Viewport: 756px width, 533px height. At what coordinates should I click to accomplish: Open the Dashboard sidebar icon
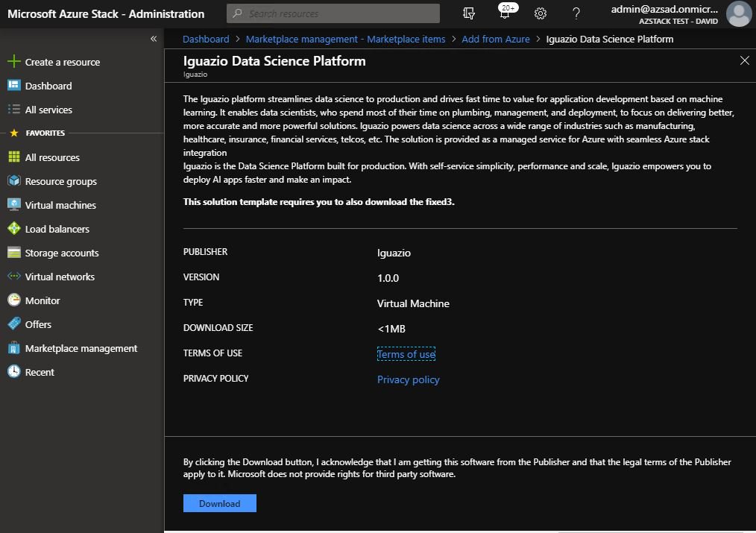click(14, 85)
